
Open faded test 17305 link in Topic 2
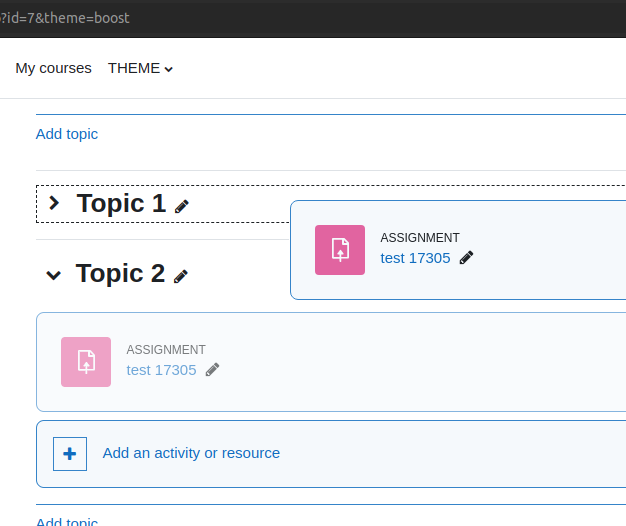click(161, 370)
